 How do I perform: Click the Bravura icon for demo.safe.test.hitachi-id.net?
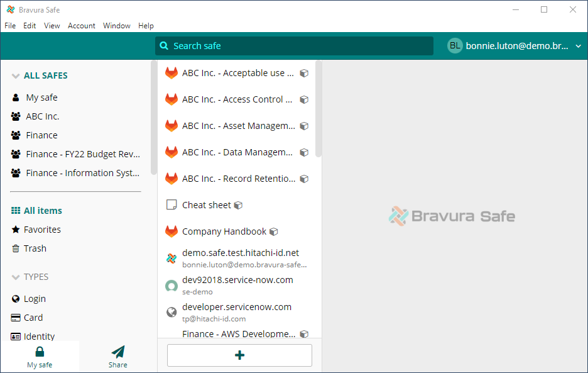171,258
